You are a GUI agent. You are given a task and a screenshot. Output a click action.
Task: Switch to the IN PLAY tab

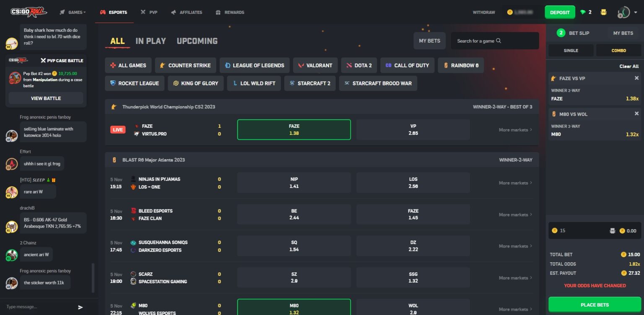[x=150, y=41]
